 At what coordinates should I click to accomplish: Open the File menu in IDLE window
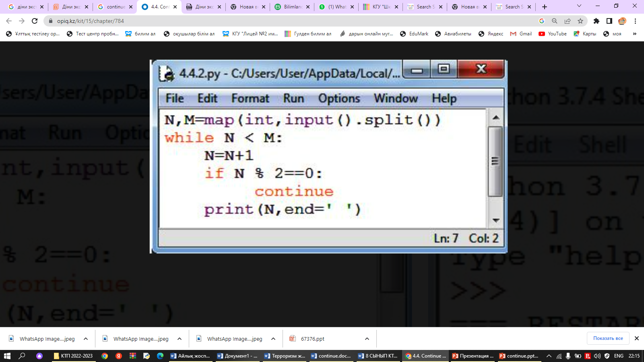pyautogui.click(x=175, y=99)
